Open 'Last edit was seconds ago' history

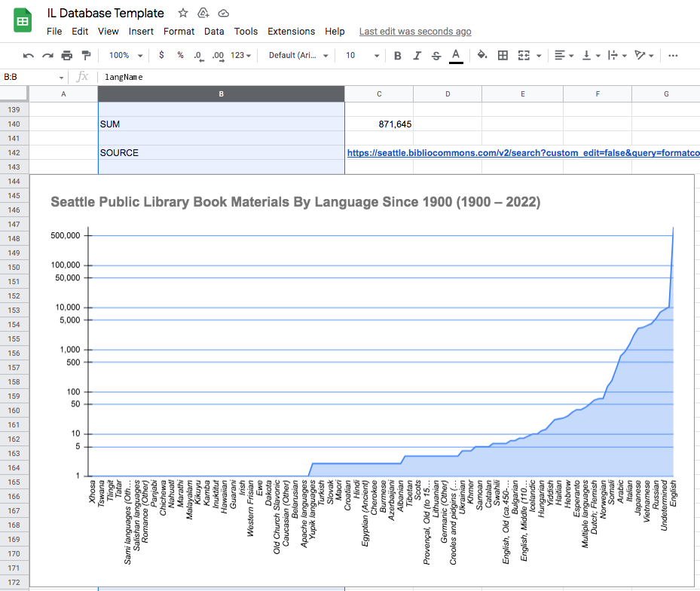[415, 31]
